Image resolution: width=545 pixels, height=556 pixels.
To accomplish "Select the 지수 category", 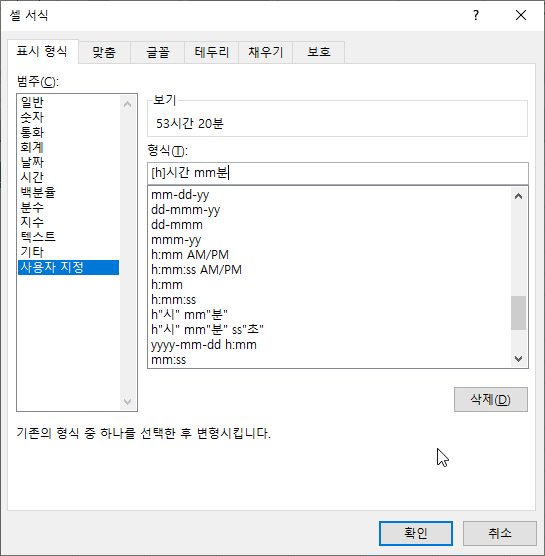I will pyautogui.click(x=68, y=222).
